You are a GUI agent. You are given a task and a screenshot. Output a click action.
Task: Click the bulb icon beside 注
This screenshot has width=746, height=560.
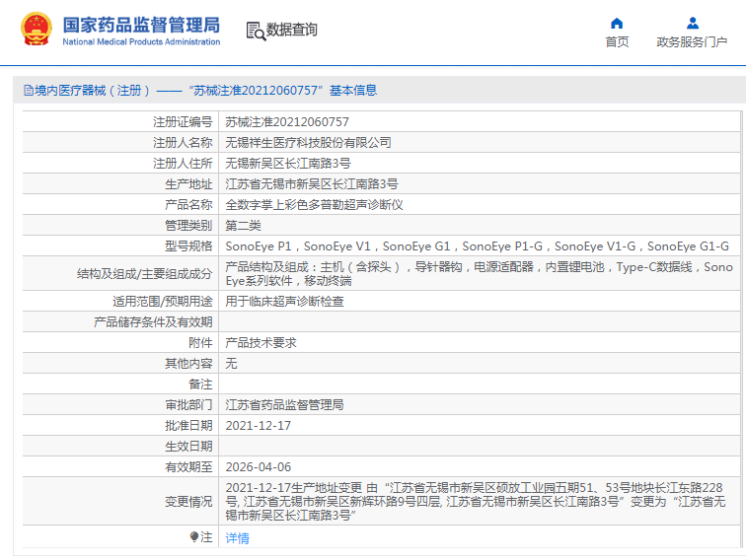click(x=194, y=536)
